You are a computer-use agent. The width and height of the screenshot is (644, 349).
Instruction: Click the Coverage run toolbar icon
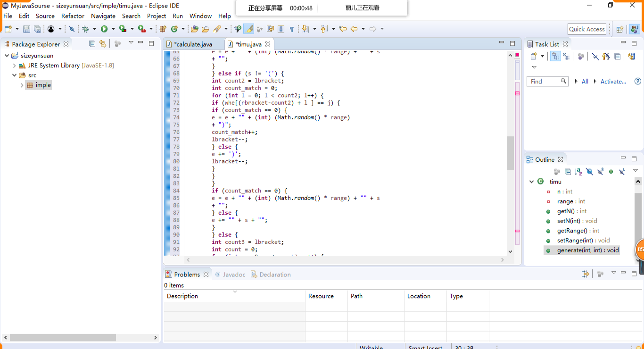click(123, 29)
